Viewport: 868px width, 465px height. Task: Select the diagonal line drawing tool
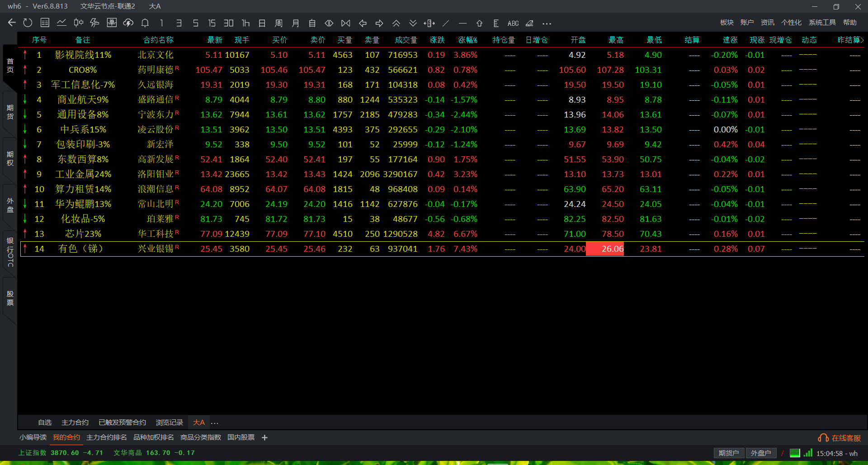point(446,23)
